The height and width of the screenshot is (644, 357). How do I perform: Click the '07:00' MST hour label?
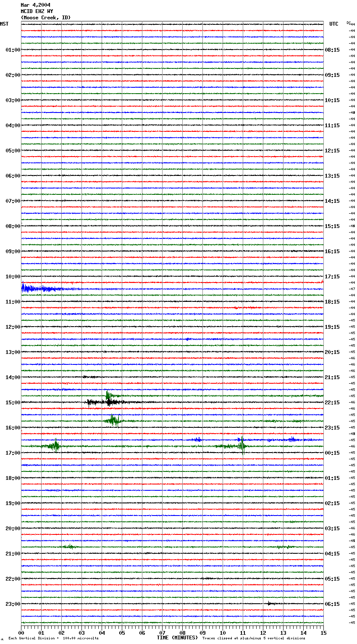click(x=13, y=201)
